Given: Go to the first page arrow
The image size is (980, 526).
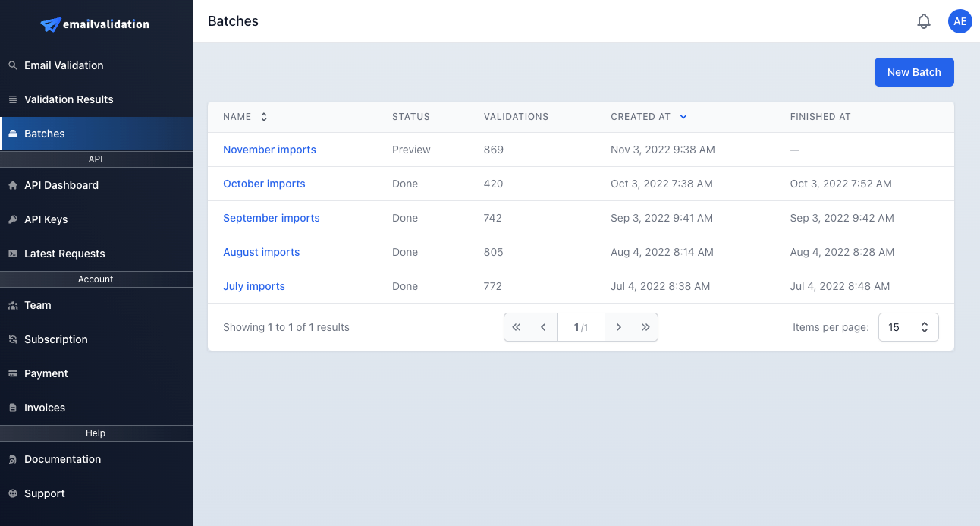Looking at the screenshot, I should [x=516, y=327].
